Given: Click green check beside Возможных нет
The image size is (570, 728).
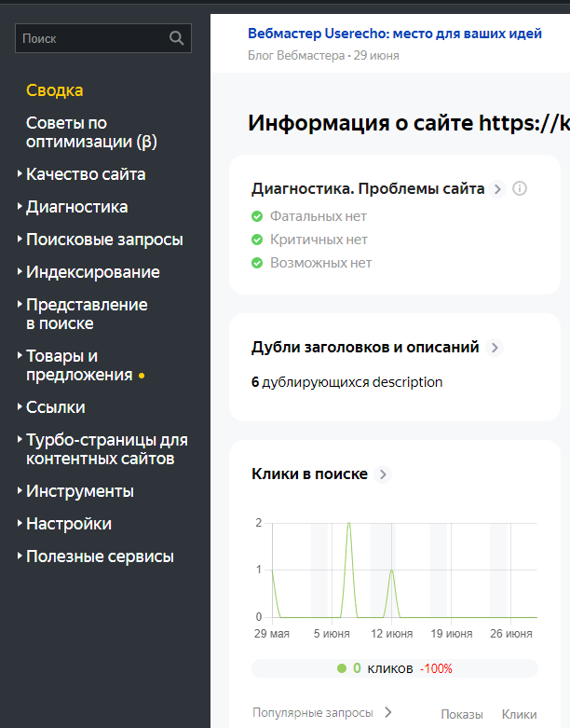Looking at the screenshot, I should (257, 263).
